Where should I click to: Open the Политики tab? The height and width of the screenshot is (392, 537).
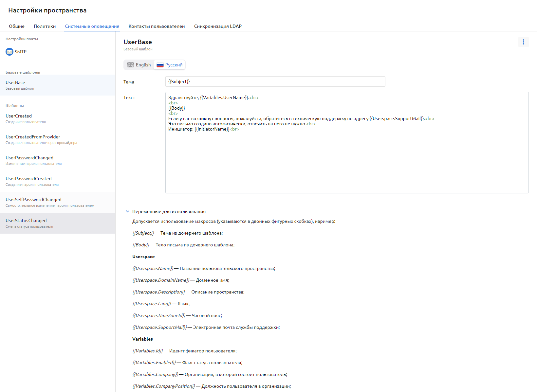[45, 26]
